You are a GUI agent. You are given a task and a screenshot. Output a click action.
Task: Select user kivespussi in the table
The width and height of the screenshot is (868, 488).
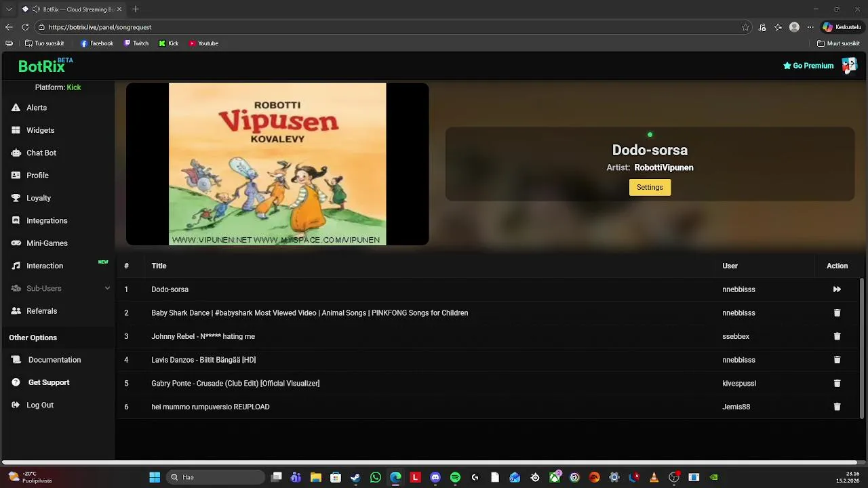click(739, 384)
